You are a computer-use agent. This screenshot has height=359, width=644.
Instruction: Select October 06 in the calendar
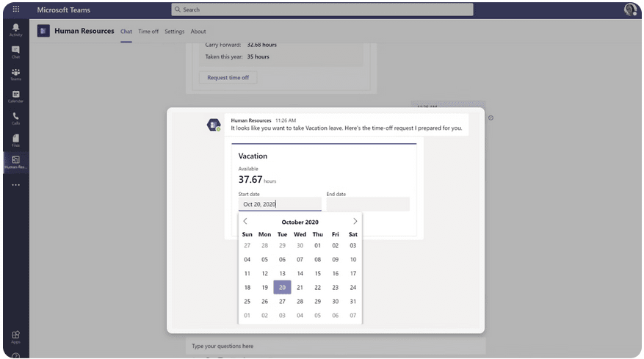282,260
